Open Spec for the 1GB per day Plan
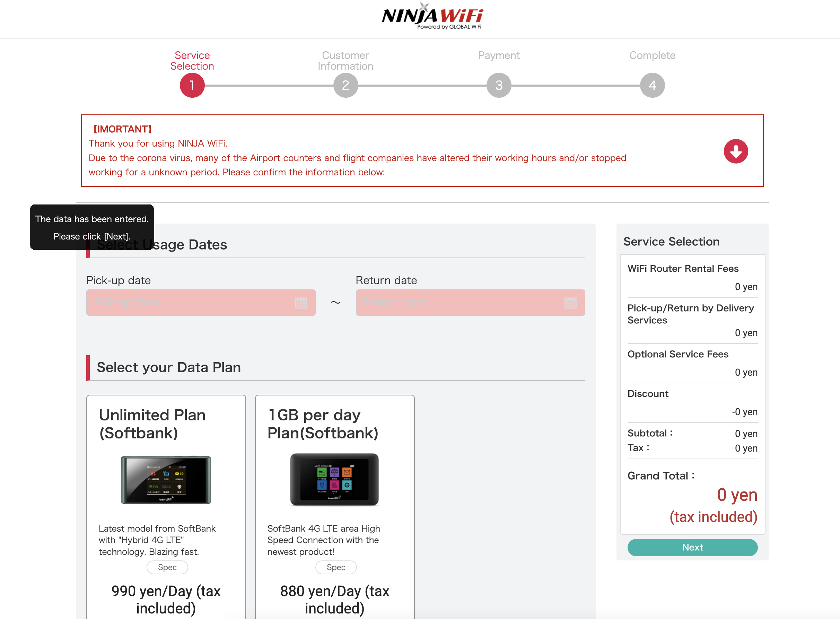This screenshot has height=619, width=840. click(336, 567)
